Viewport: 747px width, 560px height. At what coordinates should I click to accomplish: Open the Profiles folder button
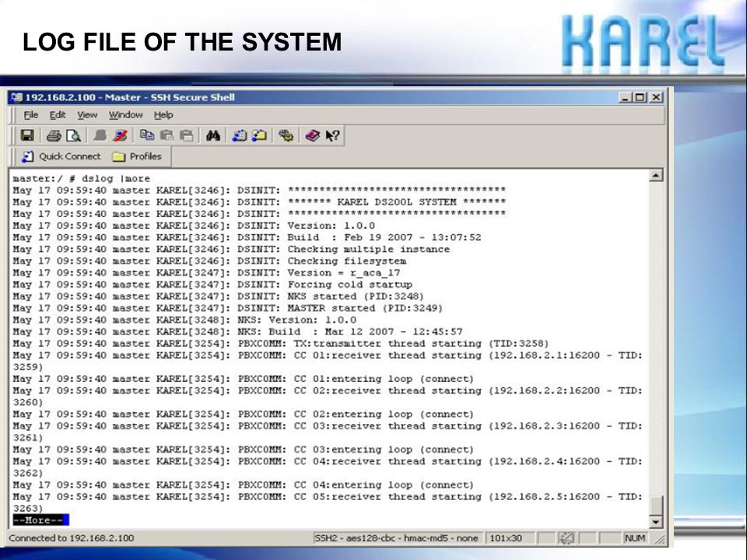pos(137,156)
